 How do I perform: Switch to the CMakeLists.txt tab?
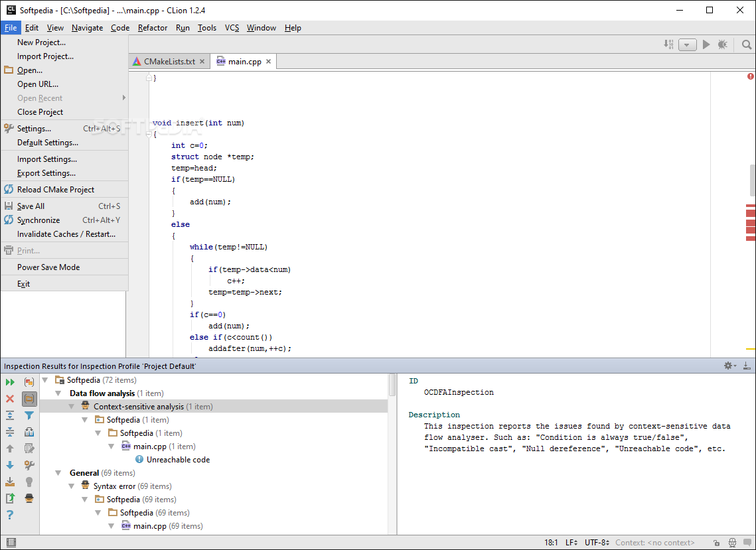(x=170, y=62)
